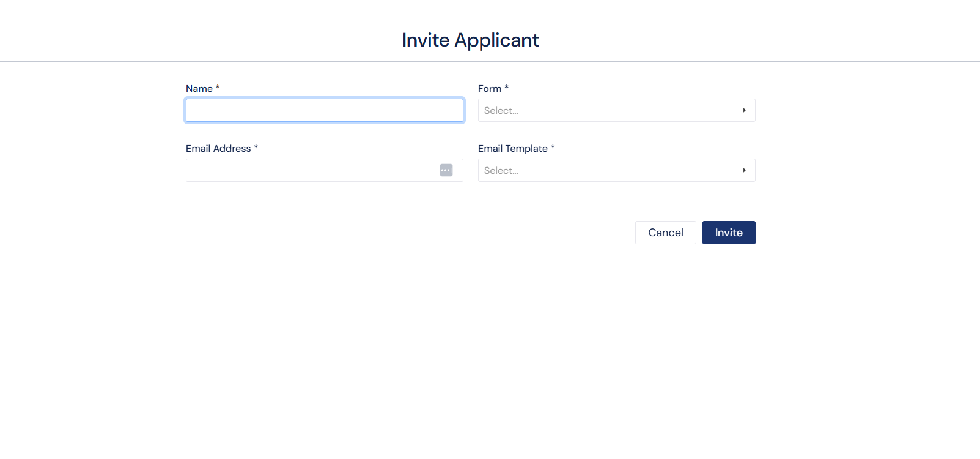
Task: Expand the Email Template Select options
Action: 616,170
